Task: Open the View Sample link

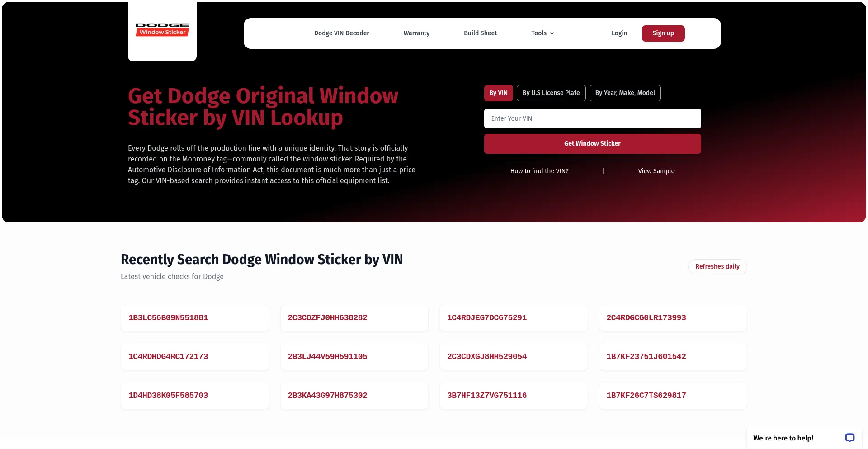Action: pyautogui.click(x=656, y=171)
